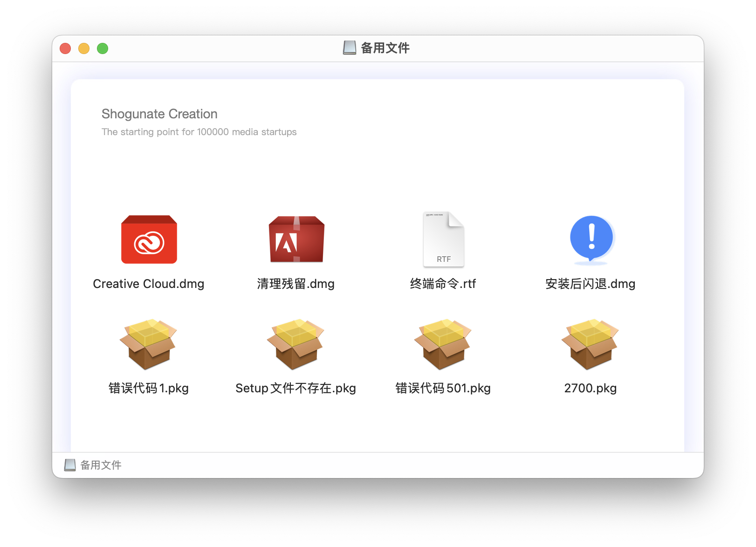
Task: Select the 2700.pkg filename label
Action: click(x=590, y=388)
